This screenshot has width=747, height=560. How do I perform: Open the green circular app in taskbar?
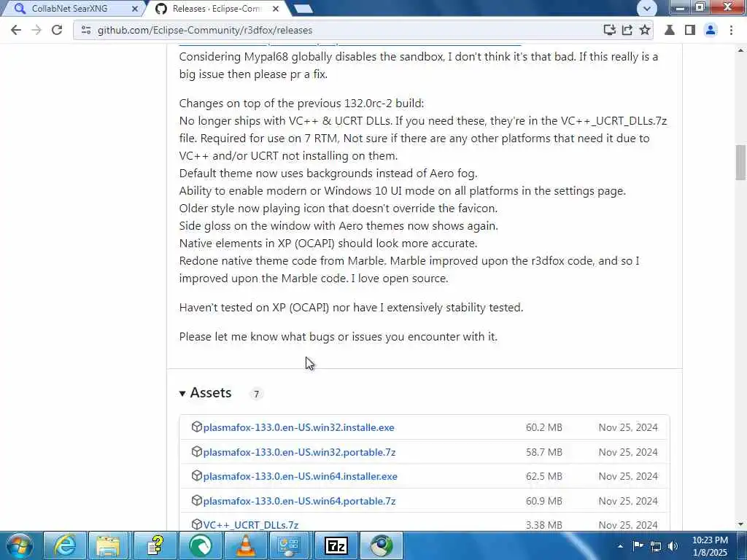(x=201, y=545)
